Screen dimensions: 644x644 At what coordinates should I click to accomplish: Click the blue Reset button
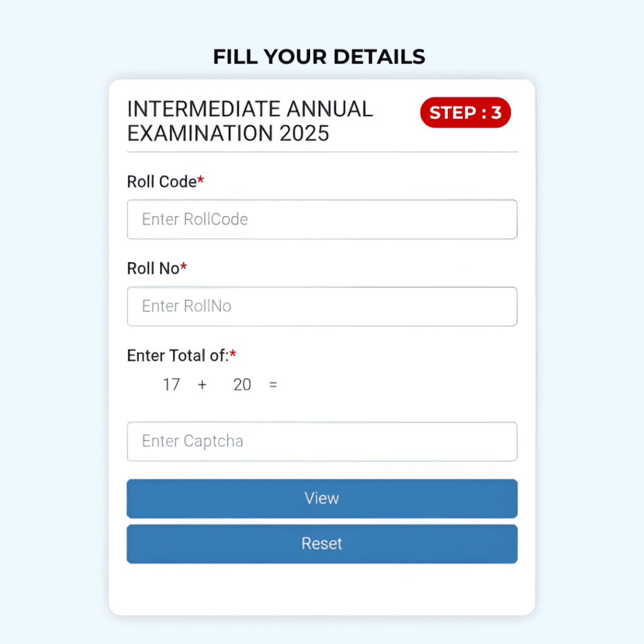coord(322,544)
